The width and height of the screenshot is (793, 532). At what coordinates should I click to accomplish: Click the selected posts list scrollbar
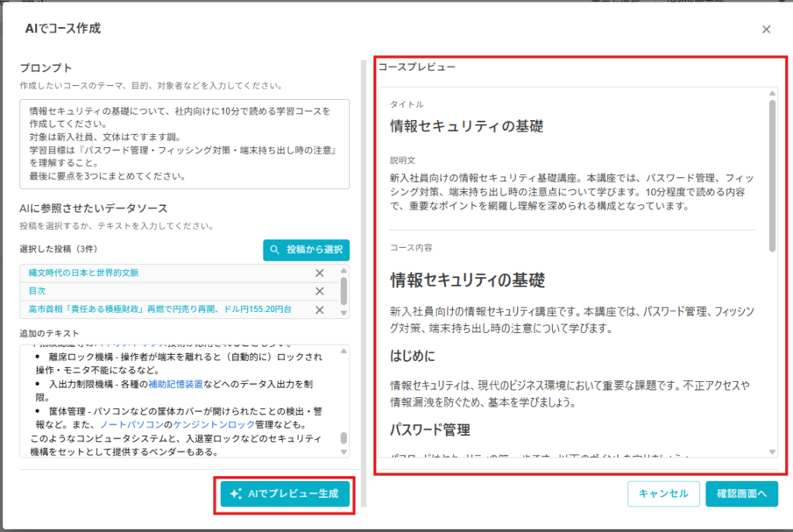tap(344, 290)
